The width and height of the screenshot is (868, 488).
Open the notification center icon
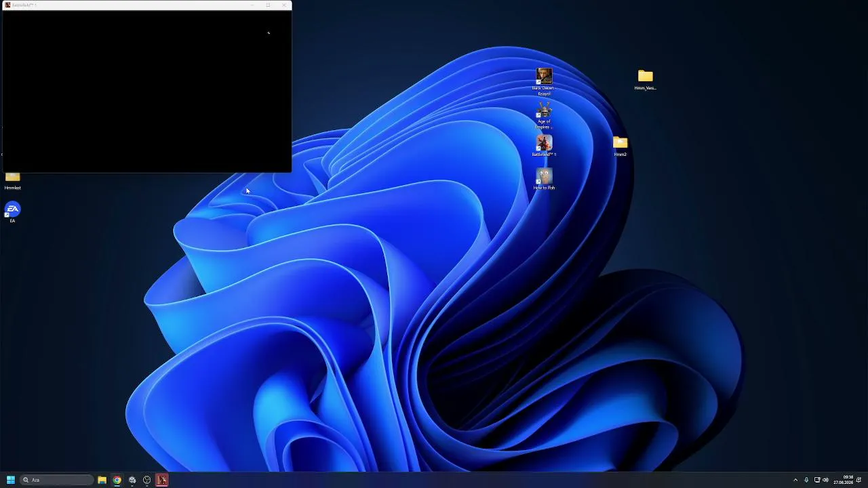pos(859,480)
